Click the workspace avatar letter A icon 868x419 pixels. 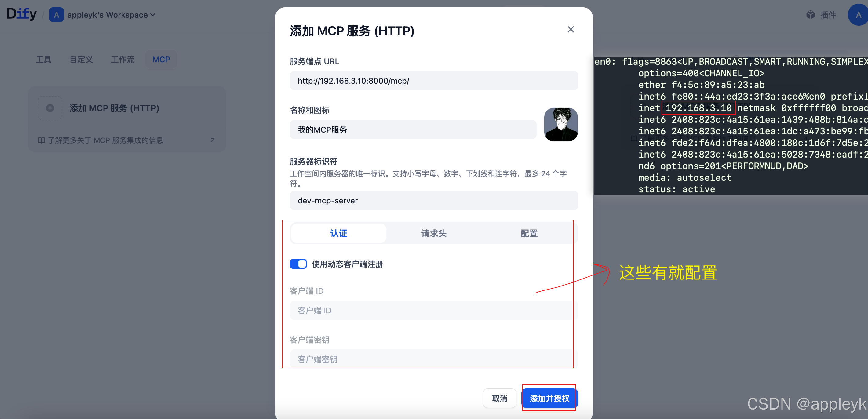point(56,15)
